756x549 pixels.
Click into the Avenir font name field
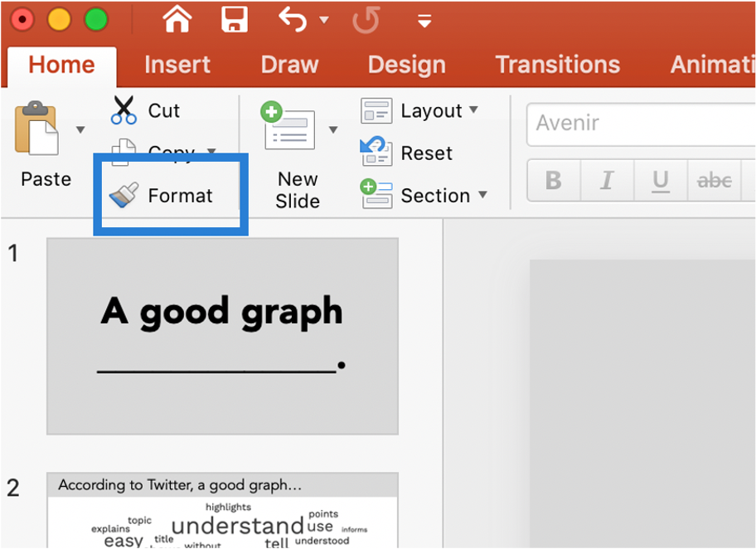point(638,124)
